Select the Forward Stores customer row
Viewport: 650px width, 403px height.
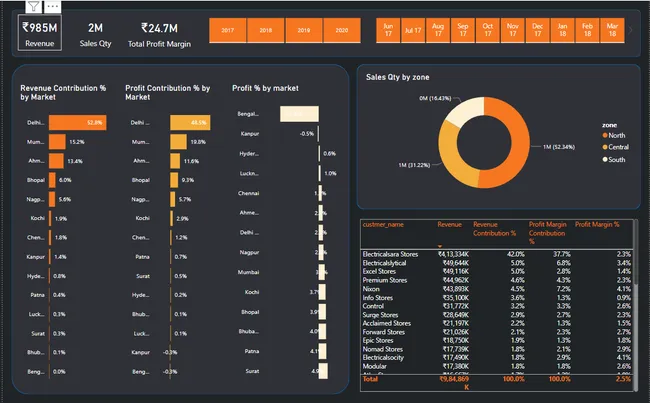coord(497,332)
